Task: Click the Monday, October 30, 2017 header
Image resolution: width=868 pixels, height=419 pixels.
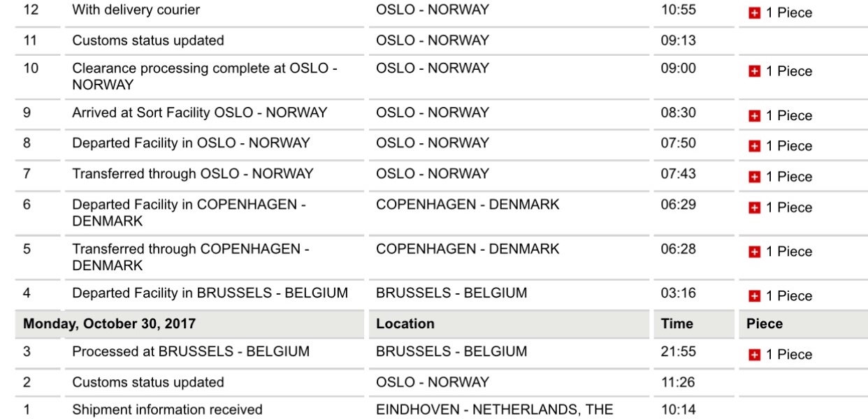Action: (110, 324)
